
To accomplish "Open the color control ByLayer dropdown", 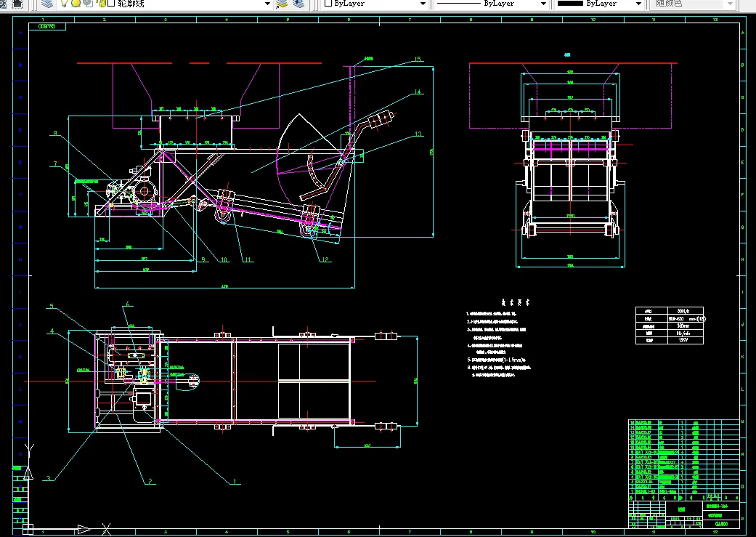I will click(x=423, y=4).
